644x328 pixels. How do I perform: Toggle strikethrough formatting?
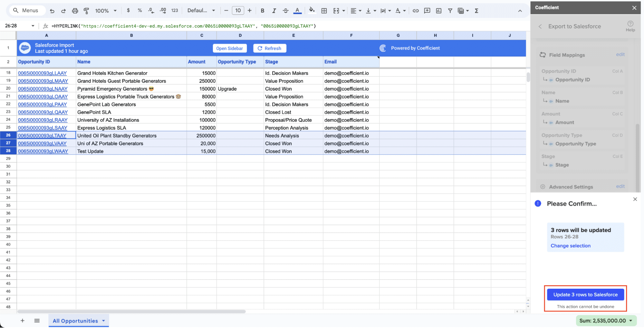click(x=285, y=11)
